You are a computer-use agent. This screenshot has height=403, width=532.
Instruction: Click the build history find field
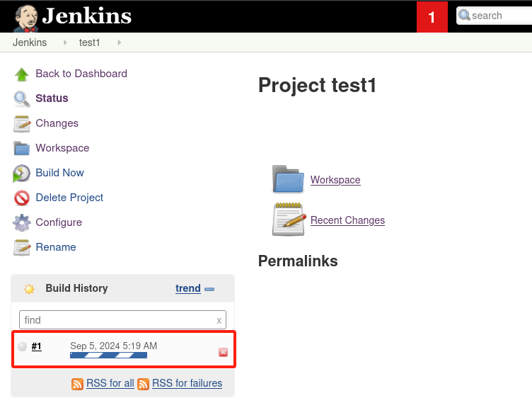(x=117, y=320)
